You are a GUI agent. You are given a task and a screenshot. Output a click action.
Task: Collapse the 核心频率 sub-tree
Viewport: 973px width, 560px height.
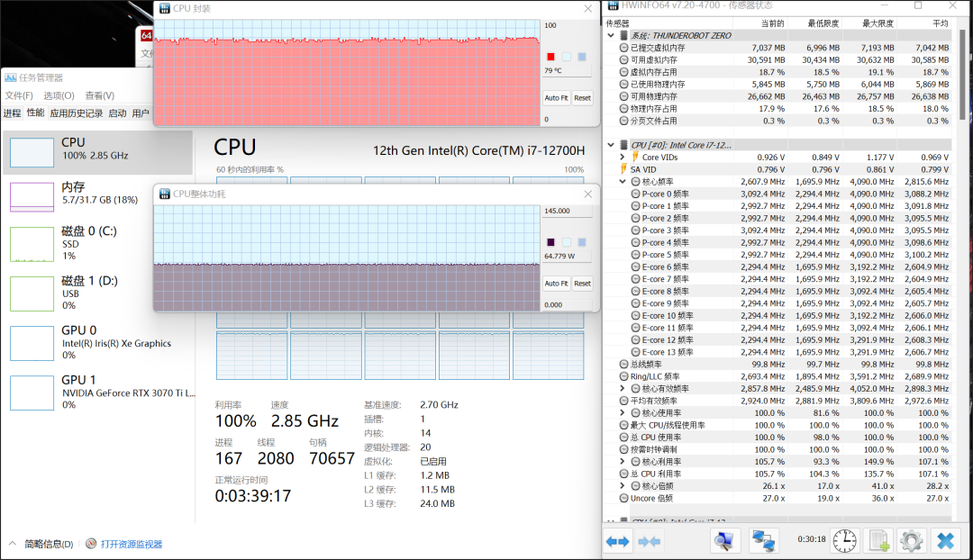(x=623, y=182)
